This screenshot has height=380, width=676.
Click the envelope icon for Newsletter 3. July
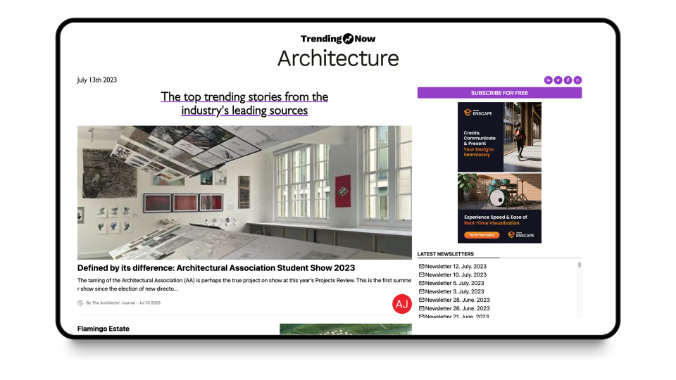click(422, 292)
